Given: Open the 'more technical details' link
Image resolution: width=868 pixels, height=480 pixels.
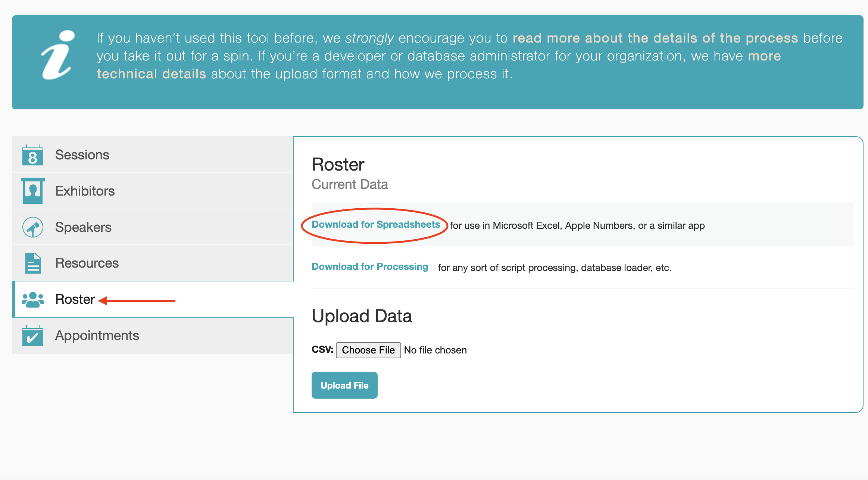Looking at the screenshot, I should point(151,74).
